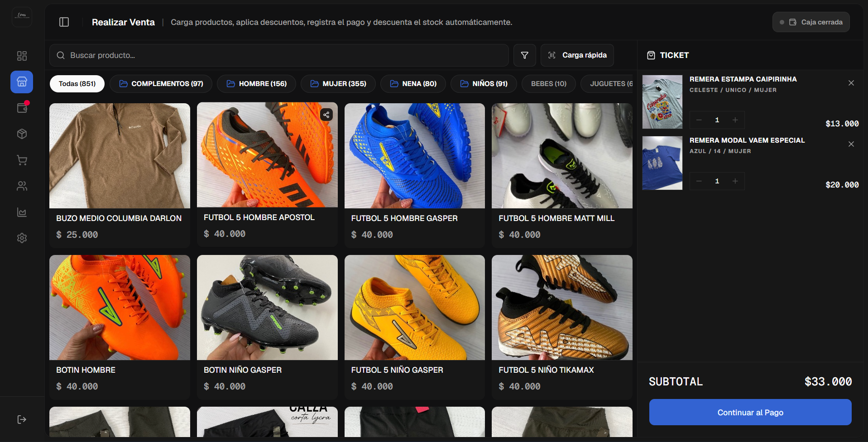The width and height of the screenshot is (868, 442).
Task: Click the "AZUL / 14 / MUJER" variant text
Action: [x=720, y=151]
